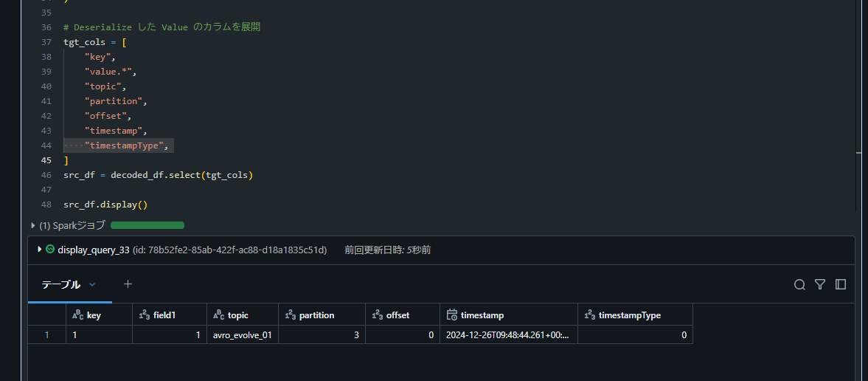This screenshot has height=381, width=868.
Task: Select the 2024-12-26T09:48:44.261 timestamp cell
Action: click(509, 335)
